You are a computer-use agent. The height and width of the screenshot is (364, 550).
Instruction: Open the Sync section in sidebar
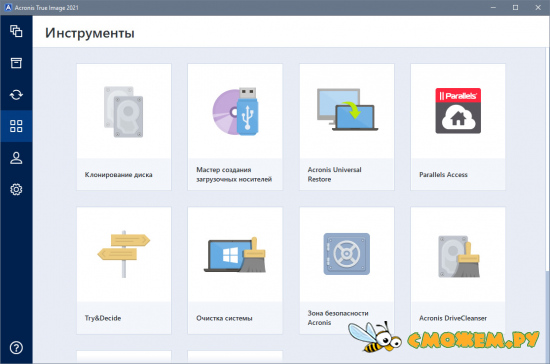16,95
